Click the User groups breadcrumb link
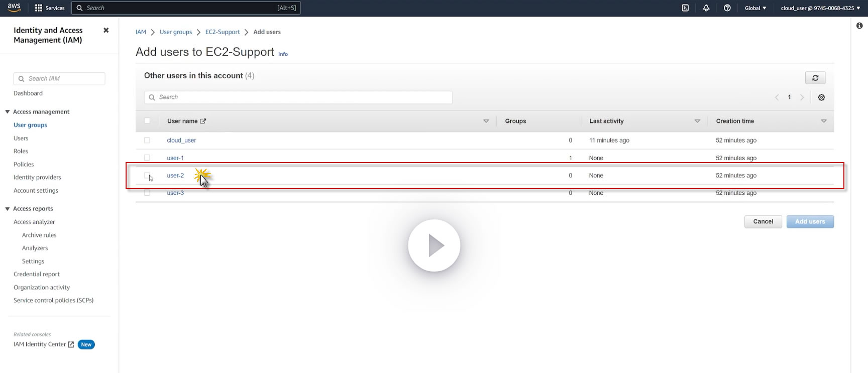Viewport: 868px width, 373px height. [x=176, y=32]
